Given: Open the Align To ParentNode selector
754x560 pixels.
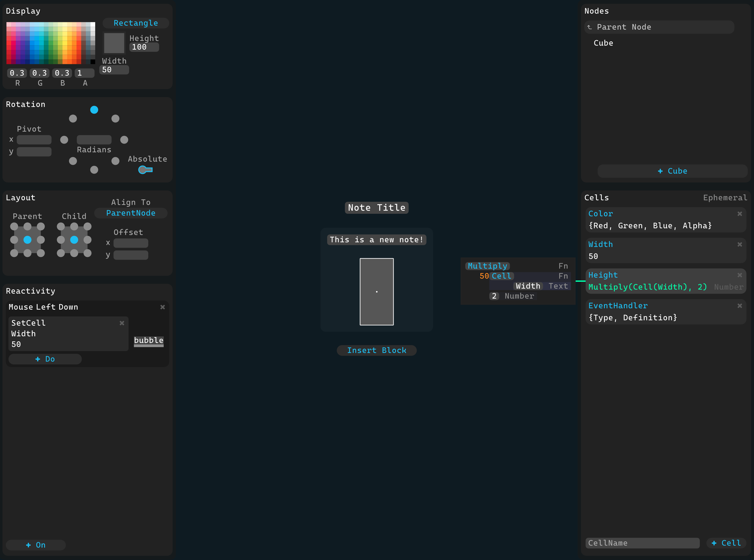Looking at the screenshot, I should pyautogui.click(x=131, y=213).
